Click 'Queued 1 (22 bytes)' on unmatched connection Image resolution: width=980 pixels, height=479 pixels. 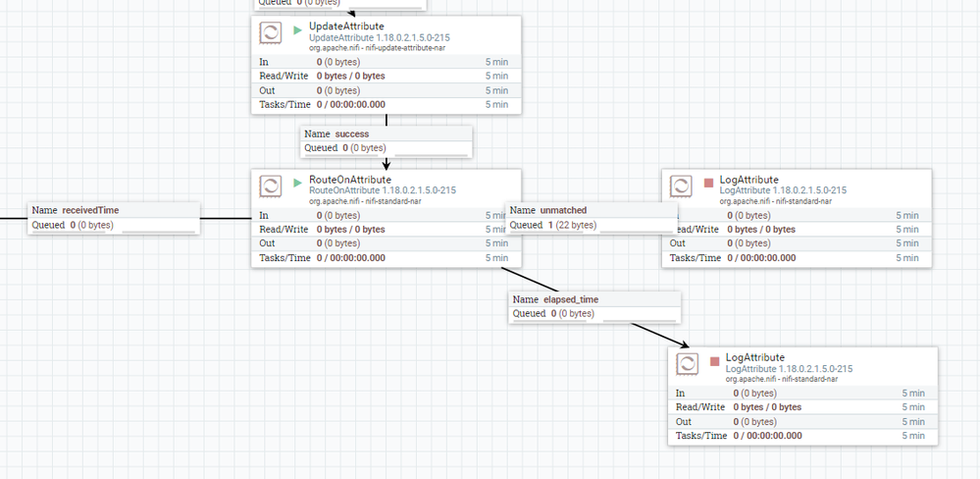coord(553,225)
